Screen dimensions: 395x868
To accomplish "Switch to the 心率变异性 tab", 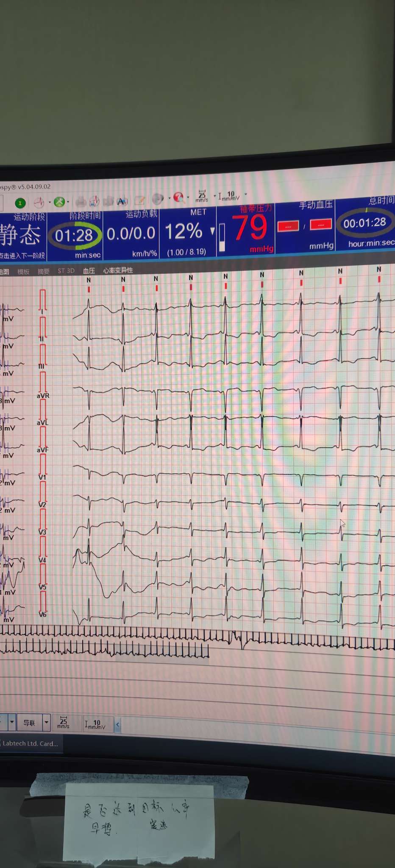I will (x=118, y=270).
